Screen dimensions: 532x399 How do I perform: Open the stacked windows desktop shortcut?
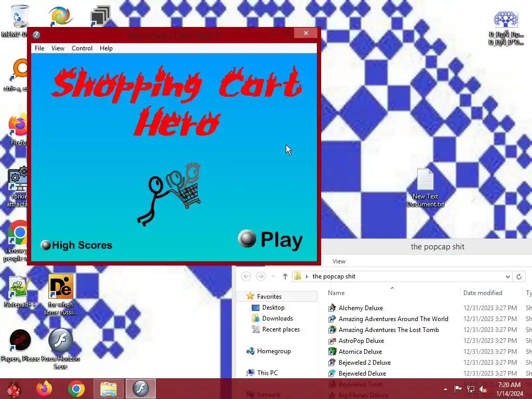coord(100,16)
